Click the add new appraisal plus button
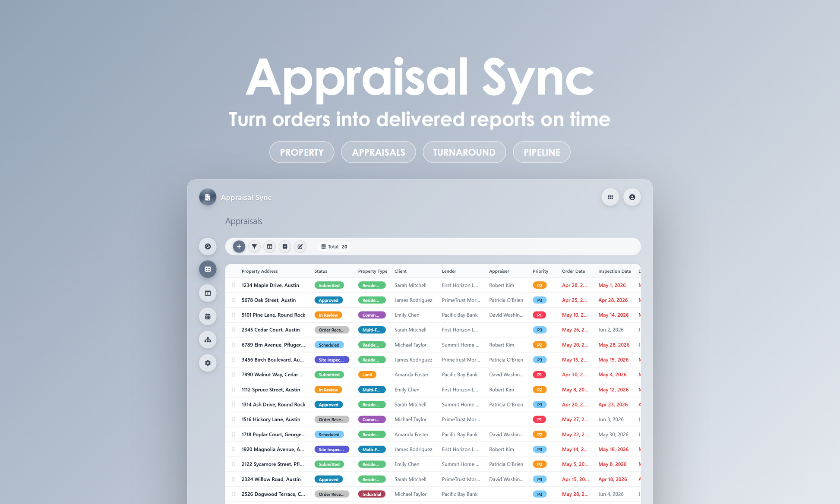840x504 pixels. tap(239, 246)
